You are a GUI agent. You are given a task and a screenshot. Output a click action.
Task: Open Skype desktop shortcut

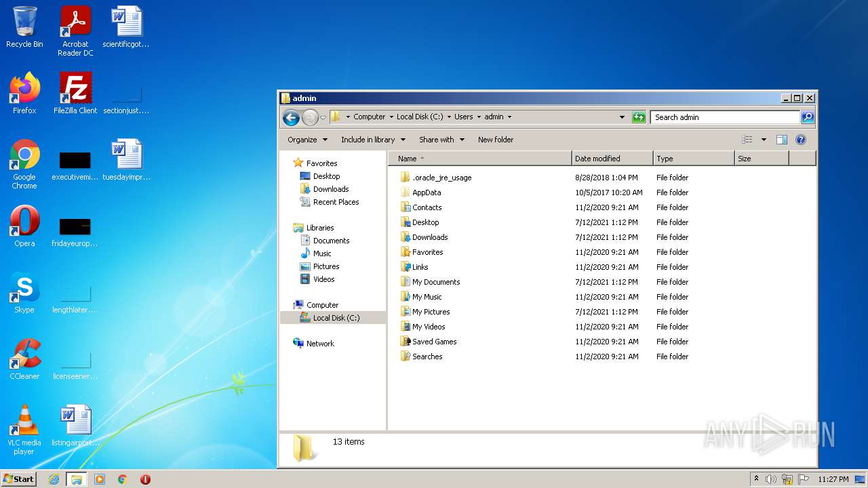[24, 293]
